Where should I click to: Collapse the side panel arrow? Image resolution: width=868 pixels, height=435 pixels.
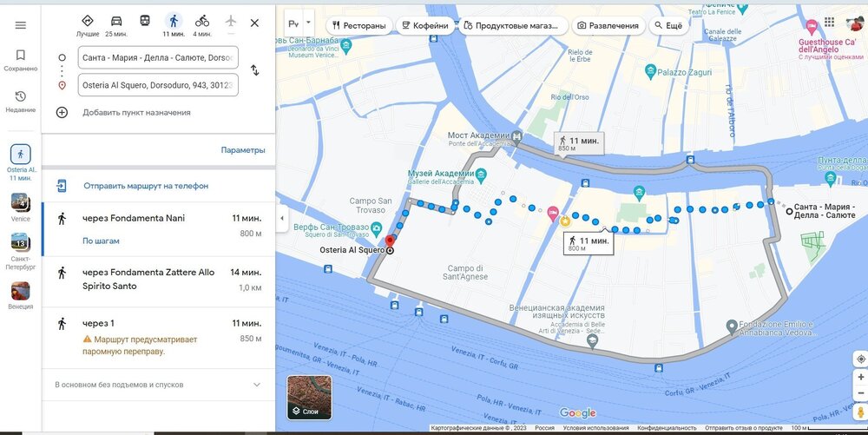click(x=282, y=218)
